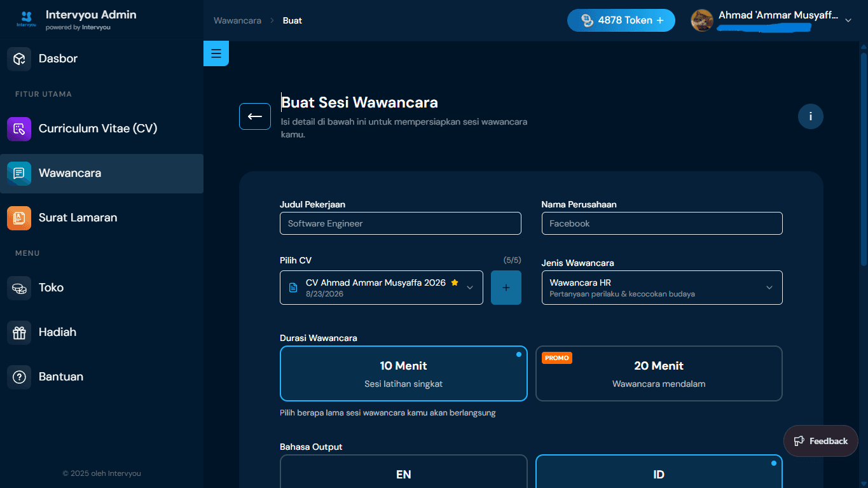Focus the Judul Pekerjaan input field
868x488 pixels.
pos(401,223)
